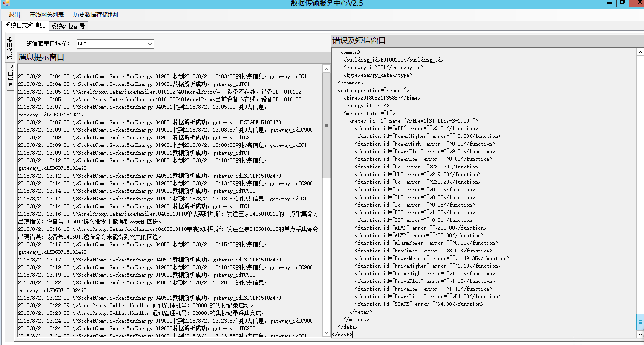Minimize the 数据传输服务中心 window
The image size is (644, 345).
coord(610,3)
